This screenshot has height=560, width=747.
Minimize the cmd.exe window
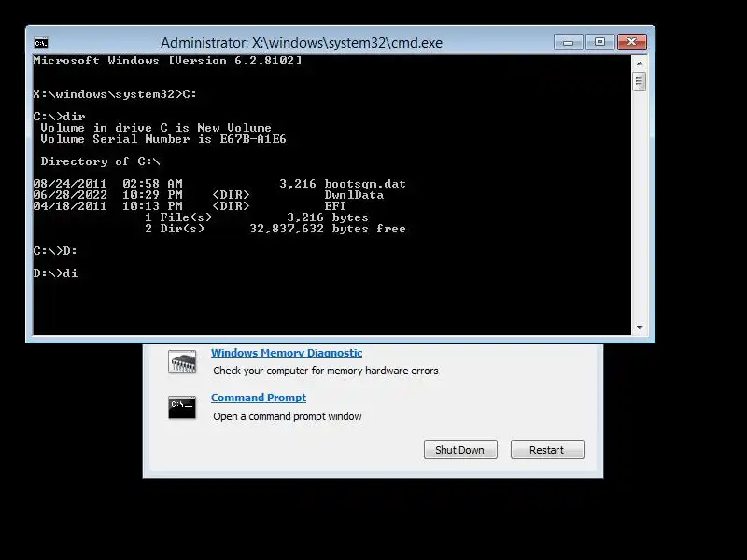tap(569, 42)
